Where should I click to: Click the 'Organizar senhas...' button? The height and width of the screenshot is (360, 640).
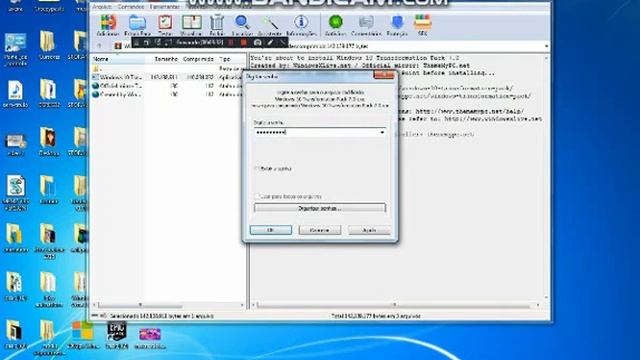coord(320,208)
